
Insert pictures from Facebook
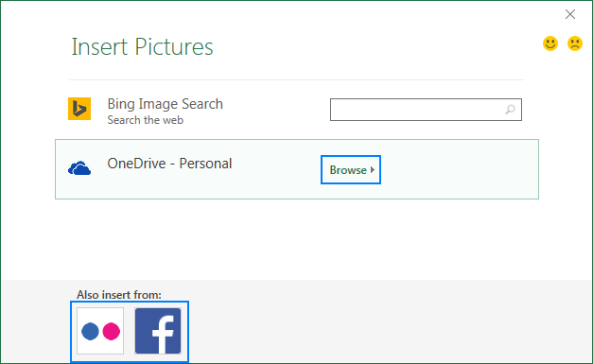tap(158, 331)
